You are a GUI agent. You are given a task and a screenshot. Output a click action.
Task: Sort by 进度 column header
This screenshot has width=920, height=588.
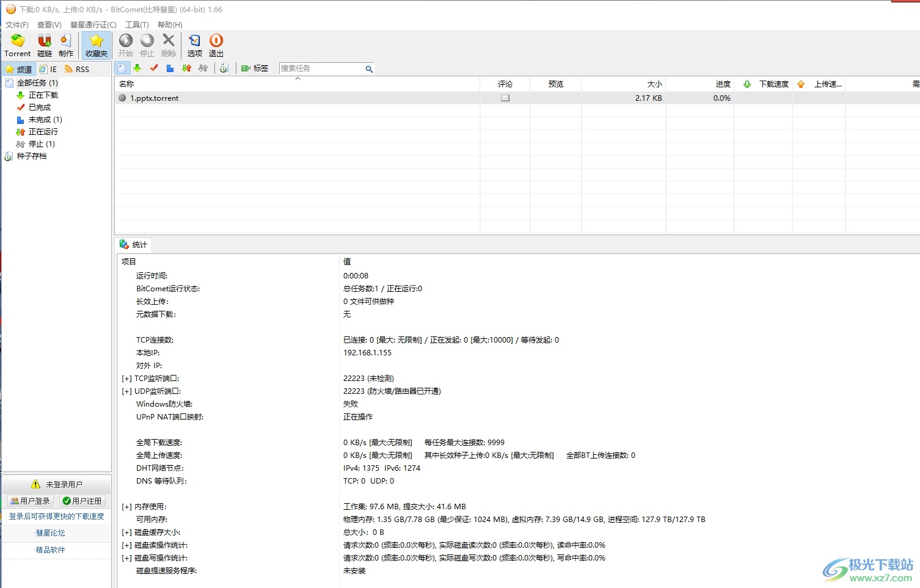(699, 84)
